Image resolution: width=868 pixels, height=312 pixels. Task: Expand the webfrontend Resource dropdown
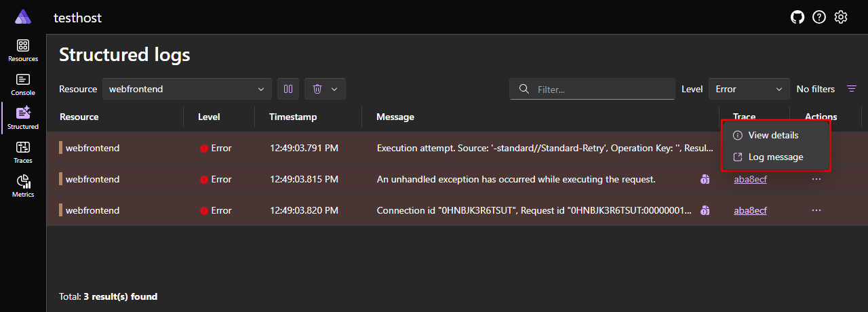(x=187, y=89)
